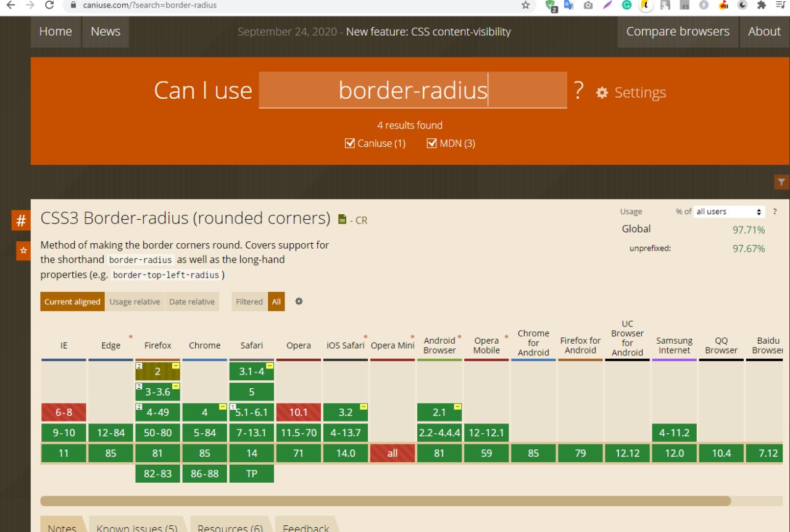Screen dimensions: 790x532
Task: Select the Filtered browsers option
Action: point(249,302)
